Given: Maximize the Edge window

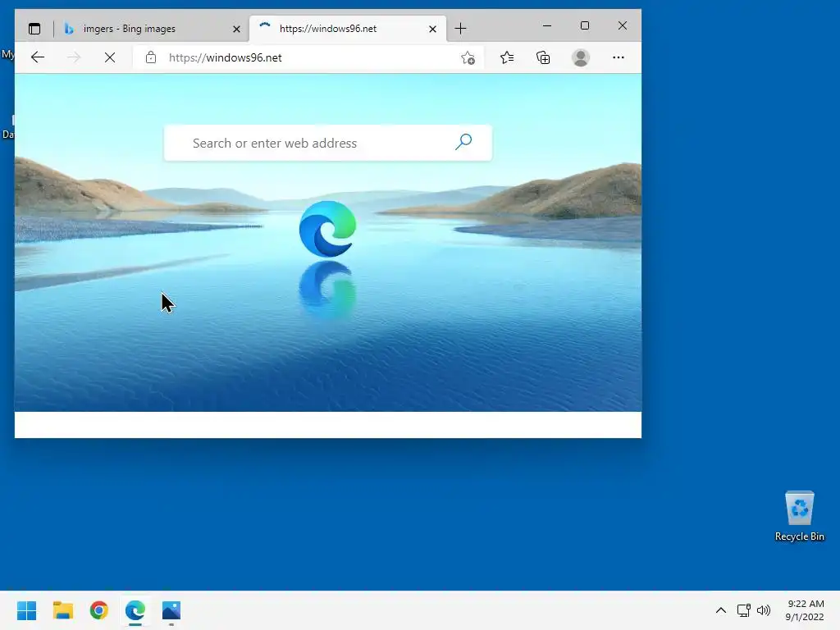Looking at the screenshot, I should click(x=585, y=25).
